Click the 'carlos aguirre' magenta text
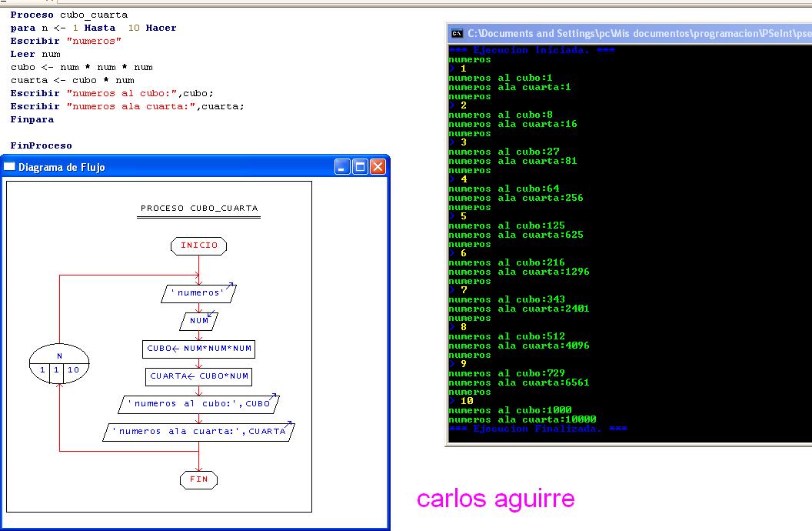 coord(496,499)
